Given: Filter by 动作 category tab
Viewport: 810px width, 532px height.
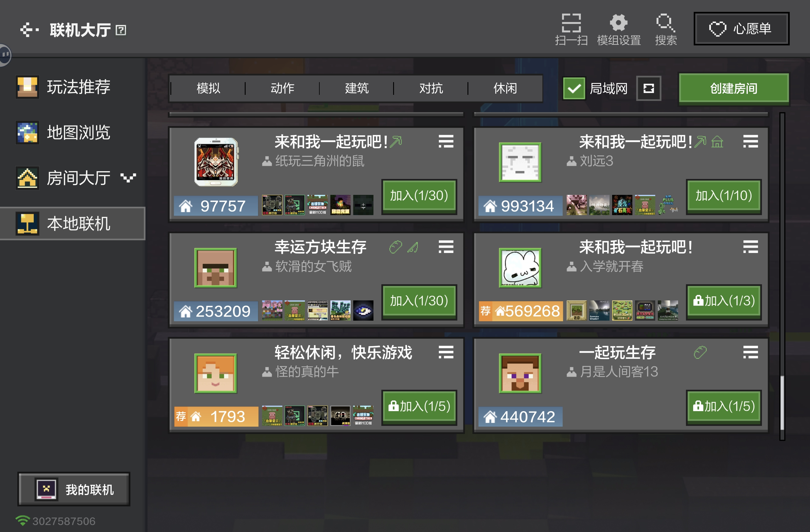Looking at the screenshot, I should 282,88.
